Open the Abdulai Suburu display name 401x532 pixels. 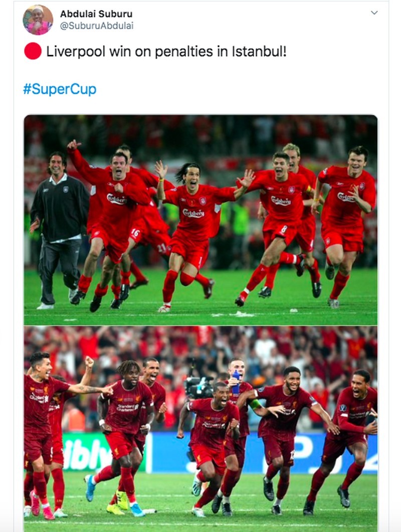click(96, 14)
